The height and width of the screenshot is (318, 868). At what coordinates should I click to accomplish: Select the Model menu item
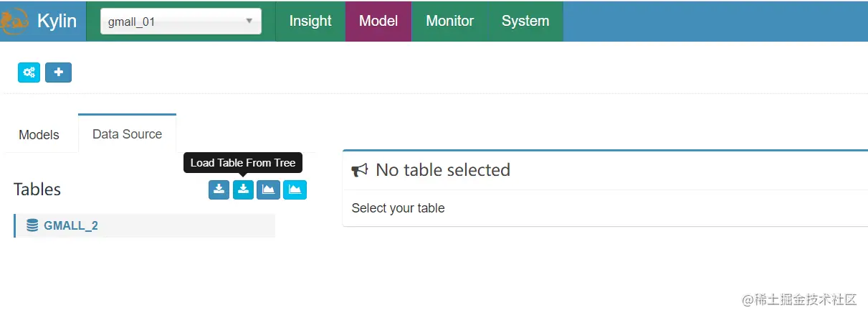(x=378, y=22)
